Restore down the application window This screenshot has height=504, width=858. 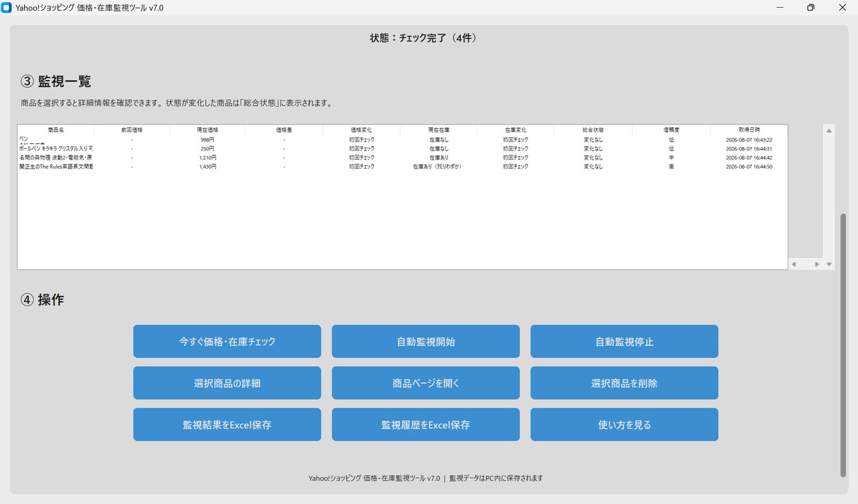click(x=811, y=8)
